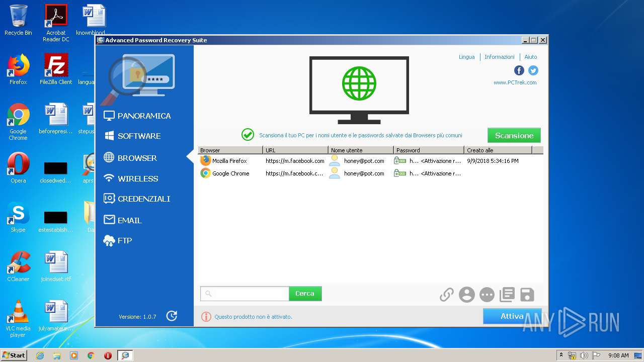The height and width of the screenshot is (362, 644).
Task: Open the Software section
Action: pyautogui.click(x=132, y=136)
